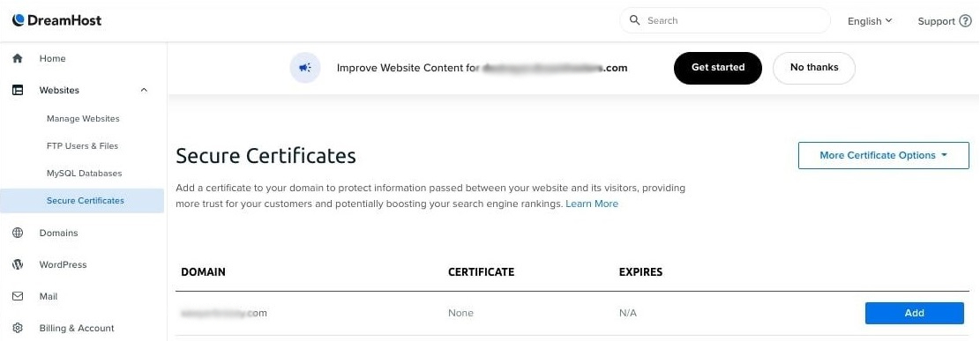Click the blue Add button
The height and width of the screenshot is (341, 980).
pos(915,313)
